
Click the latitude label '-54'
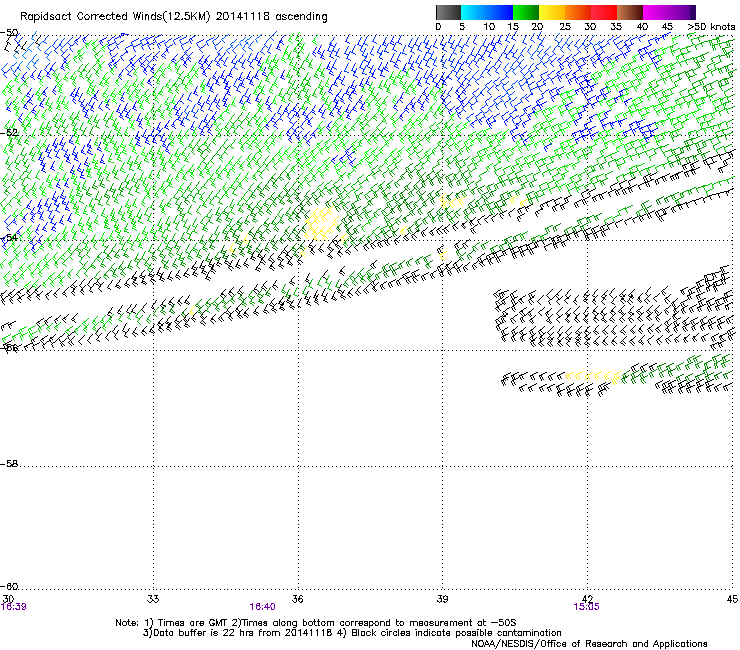(9, 237)
